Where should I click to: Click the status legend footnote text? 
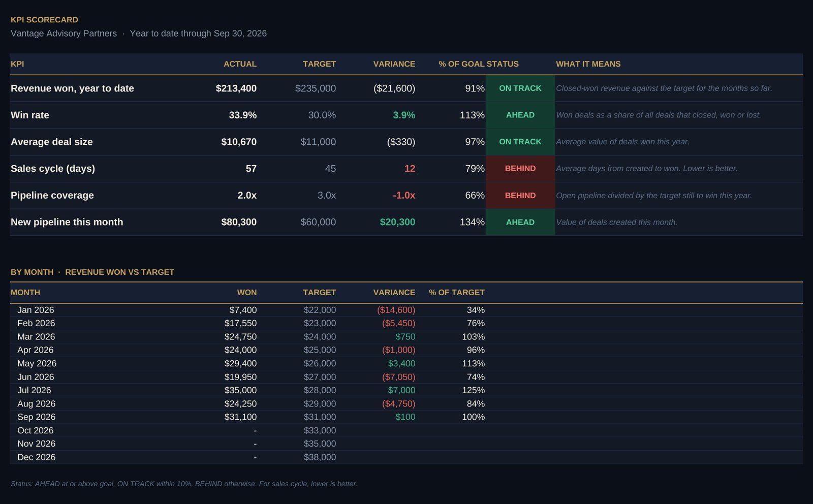pos(184,484)
